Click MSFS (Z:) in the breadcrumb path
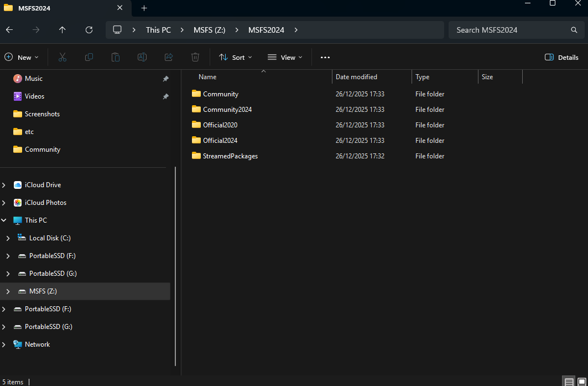 click(x=209, y=30)
